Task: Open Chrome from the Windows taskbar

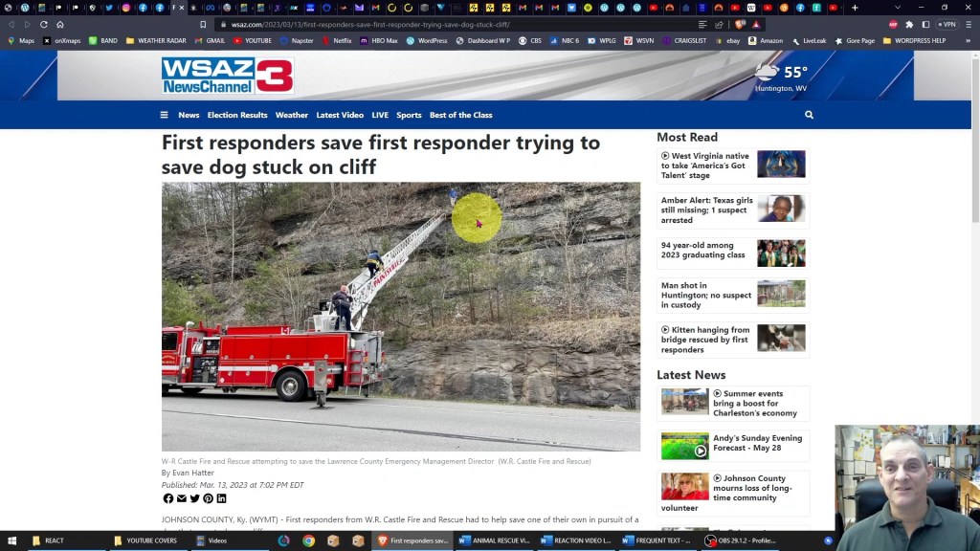Action: click(x=308, y=540)
